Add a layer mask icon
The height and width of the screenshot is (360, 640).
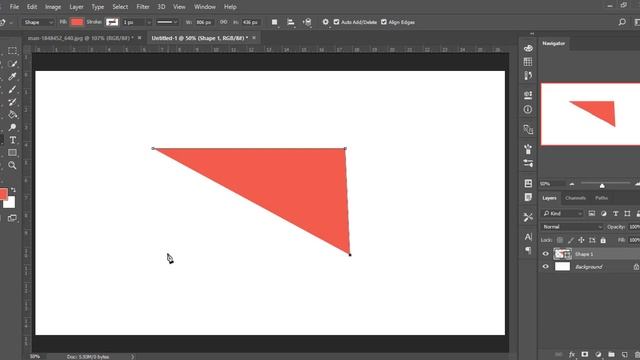[x=585, y=354]
